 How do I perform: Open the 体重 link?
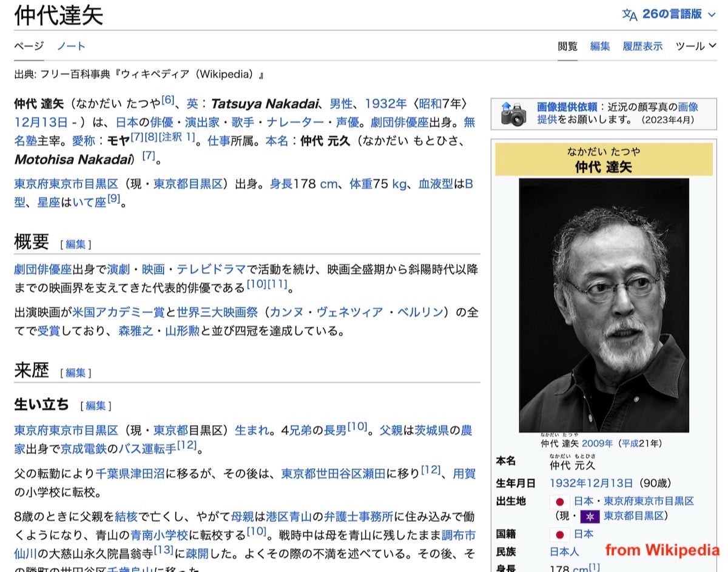[x=361, y=184]
